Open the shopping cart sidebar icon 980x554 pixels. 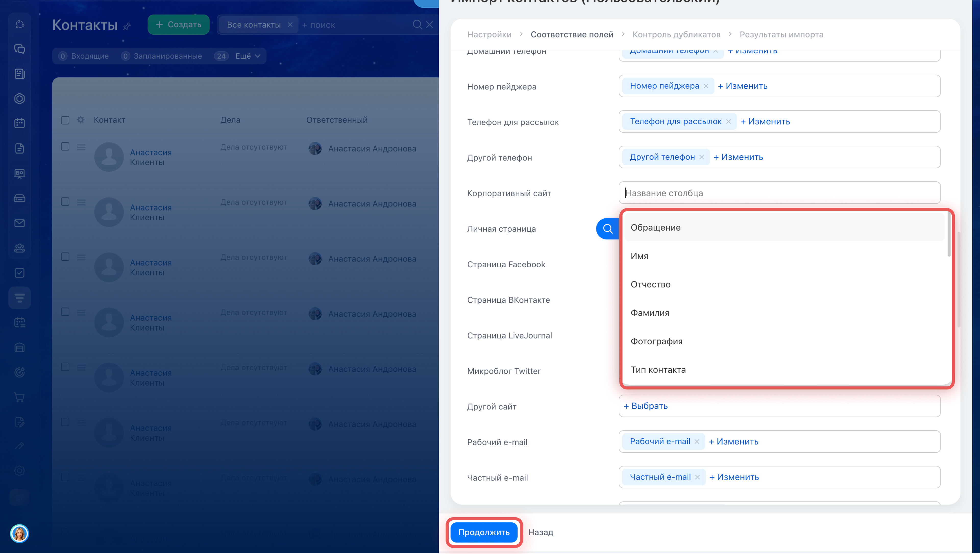[19, 398]
